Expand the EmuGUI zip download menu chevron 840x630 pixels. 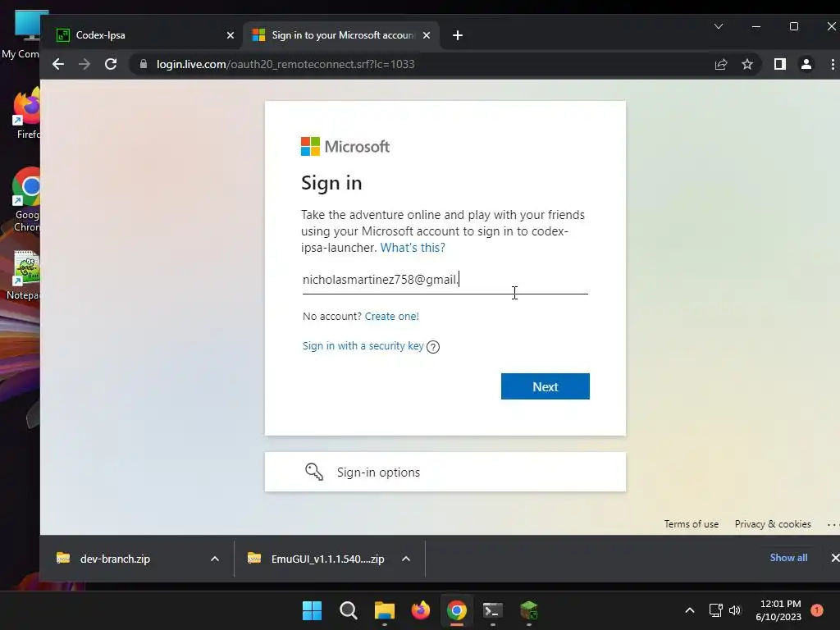click(406, 559)
